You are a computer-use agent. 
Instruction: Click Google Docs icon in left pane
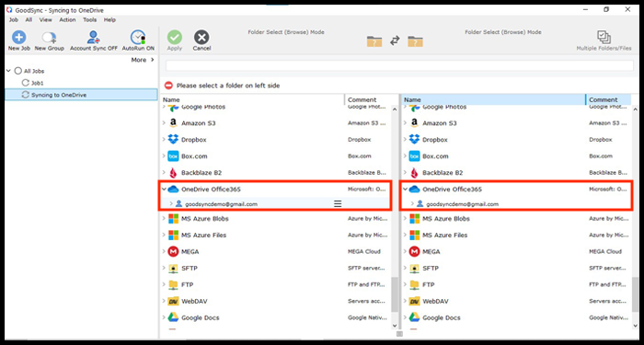tap(173, 317)
